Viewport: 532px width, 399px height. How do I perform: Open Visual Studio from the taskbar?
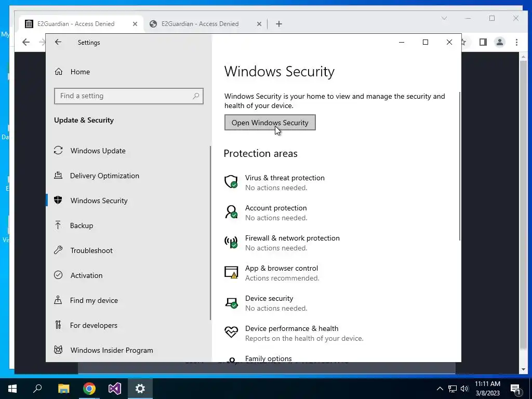click(115, 389)
